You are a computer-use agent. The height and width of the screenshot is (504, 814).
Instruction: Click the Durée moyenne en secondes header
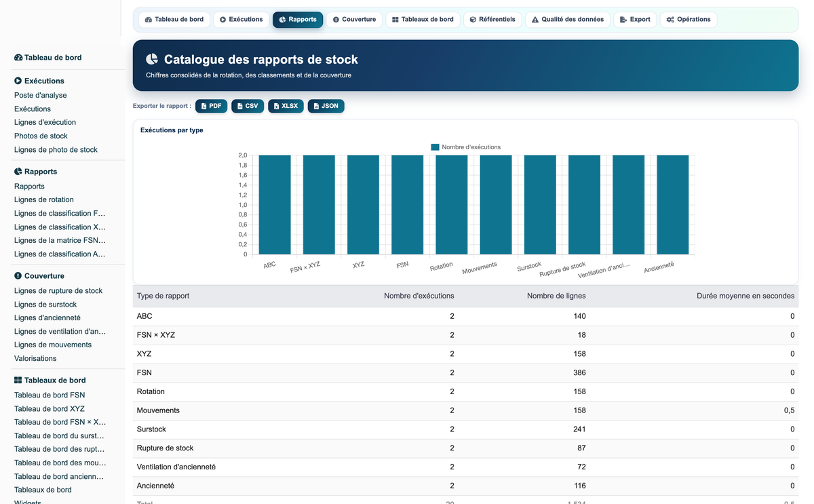745,296
